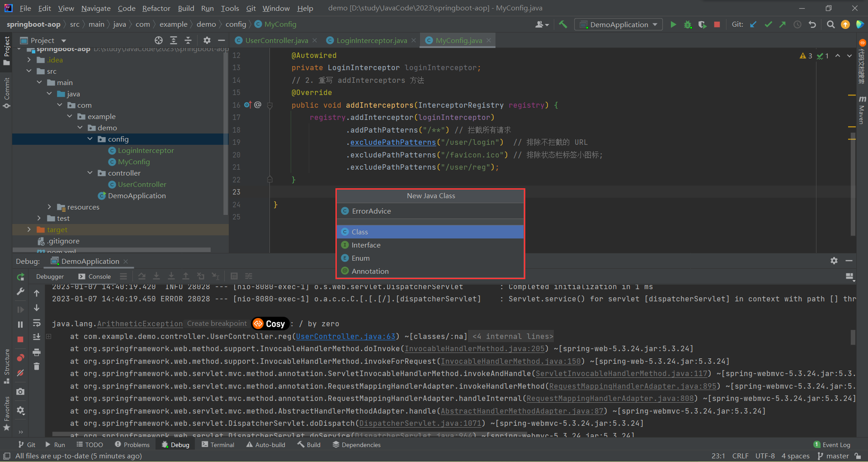This screenshot has width=868, height=462.
Task: View breakpoints icon in debug sidebar
Action: (x=20, y=358)
